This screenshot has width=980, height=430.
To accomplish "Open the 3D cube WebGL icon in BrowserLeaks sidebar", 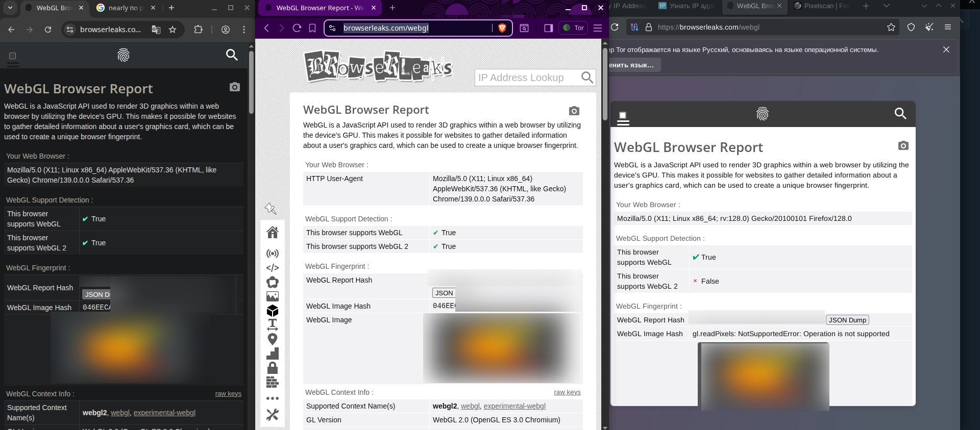I will tap(273, 311).
